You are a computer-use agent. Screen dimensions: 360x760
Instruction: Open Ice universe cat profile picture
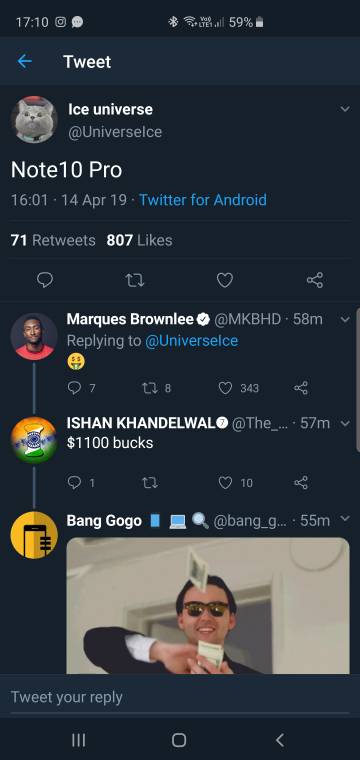34,119
